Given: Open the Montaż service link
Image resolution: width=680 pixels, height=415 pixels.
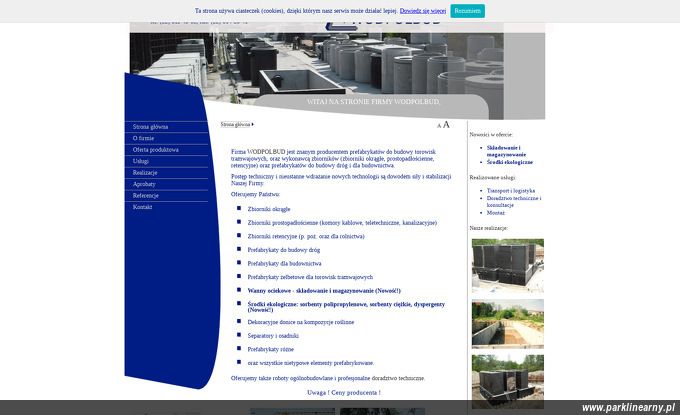Looking at the screenshot, I should click(x=495, y=213).
